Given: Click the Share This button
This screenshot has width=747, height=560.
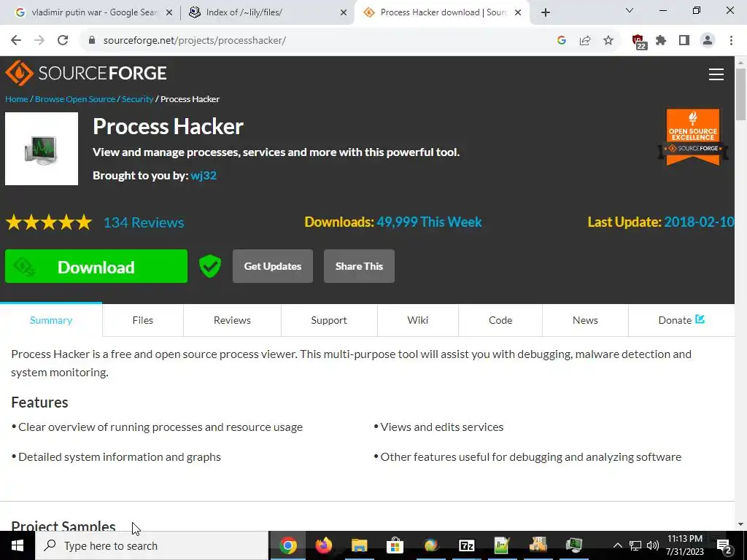Looking at the screenshot, I should coord(359,266).
